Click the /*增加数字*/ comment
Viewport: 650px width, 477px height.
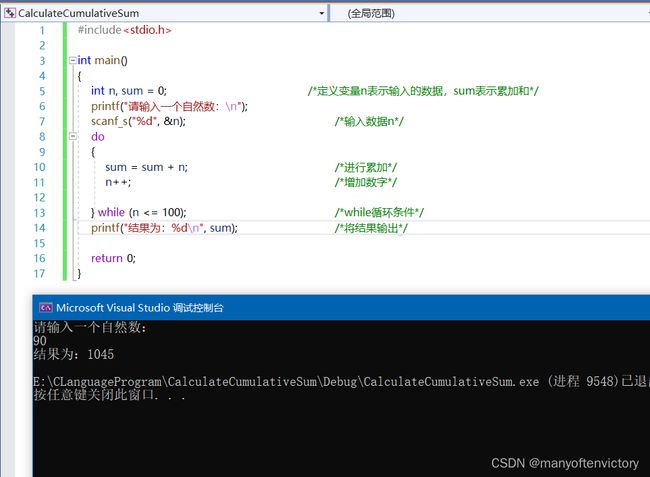[366, 182]
